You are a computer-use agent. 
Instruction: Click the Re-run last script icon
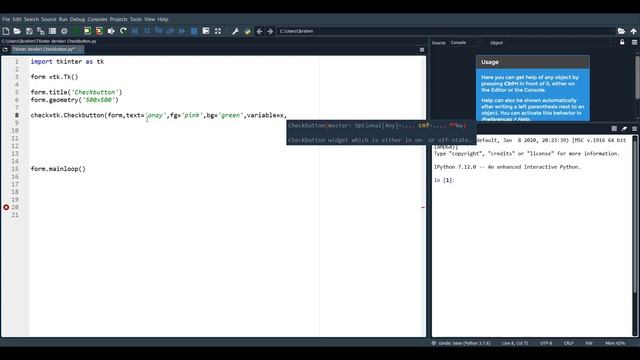tap(123, 31)
